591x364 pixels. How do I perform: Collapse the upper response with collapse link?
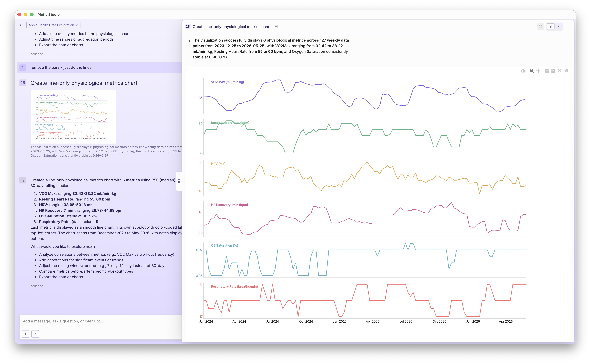pos(37,54)
